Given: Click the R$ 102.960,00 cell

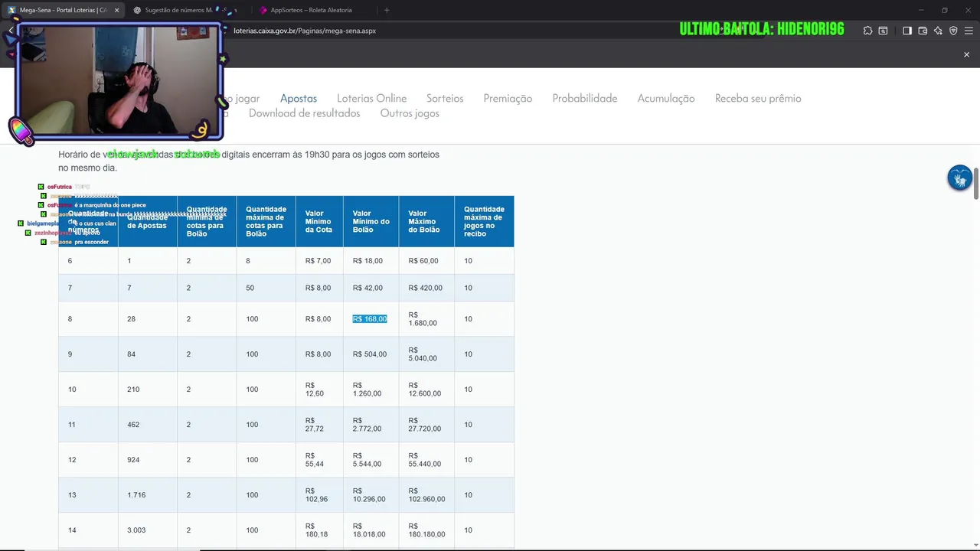Looking at the screenshot, I should click(426, 495).
